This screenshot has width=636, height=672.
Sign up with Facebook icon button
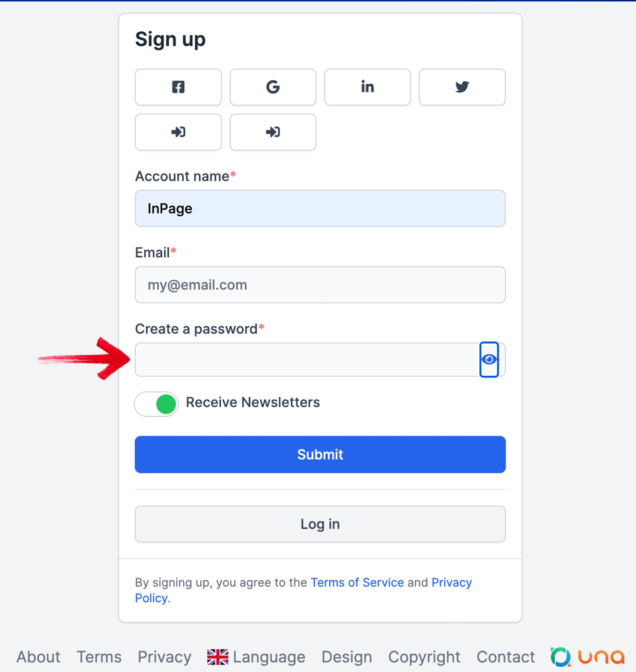pos(178,87)
